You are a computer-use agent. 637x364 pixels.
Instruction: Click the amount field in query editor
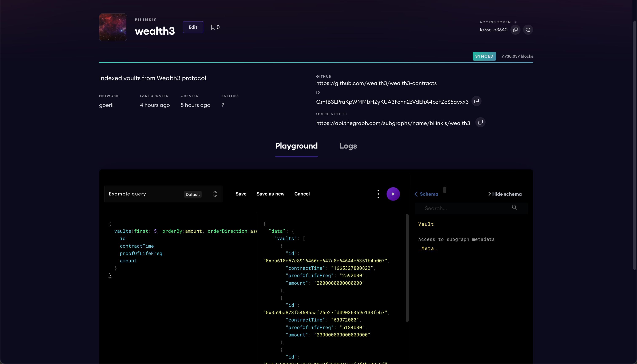(x=128, y=261)
